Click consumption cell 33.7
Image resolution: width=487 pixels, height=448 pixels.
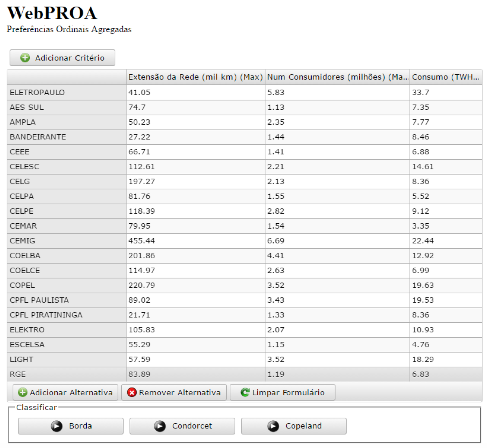point(446,92)
